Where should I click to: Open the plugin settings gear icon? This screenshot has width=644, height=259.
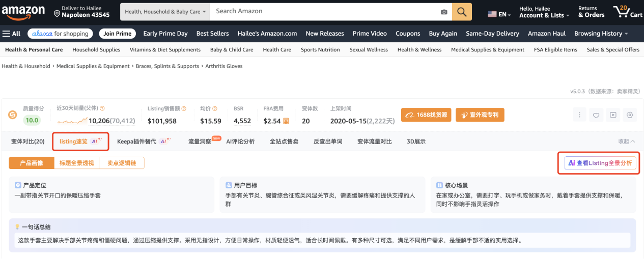(630, 115)
